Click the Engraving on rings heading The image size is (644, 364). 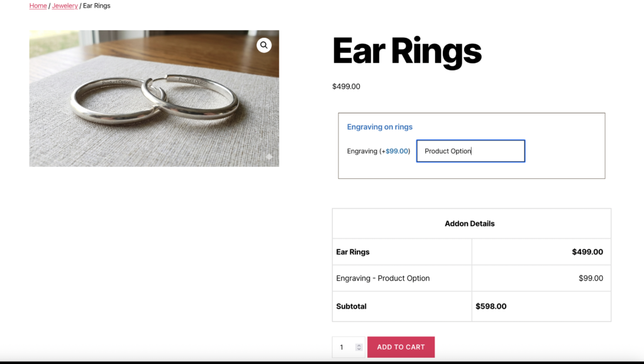click(x=380, y=127)
